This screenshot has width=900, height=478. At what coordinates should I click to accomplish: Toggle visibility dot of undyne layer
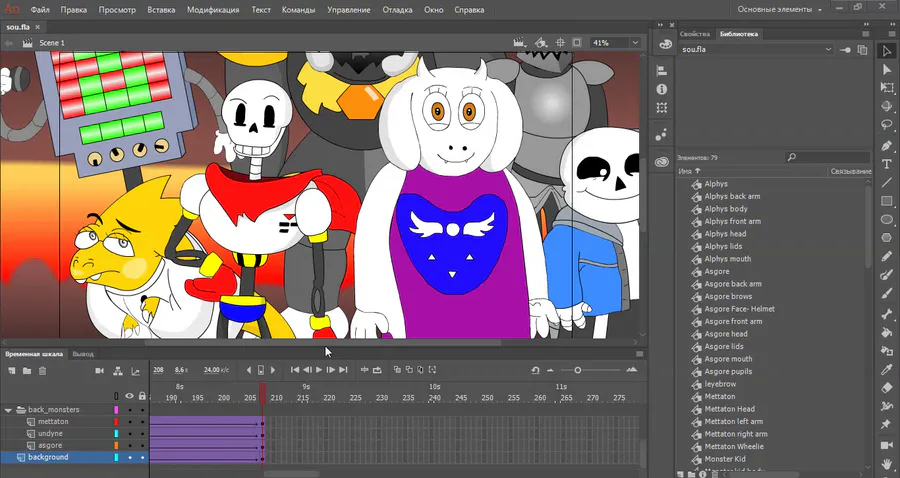(130, 434)
